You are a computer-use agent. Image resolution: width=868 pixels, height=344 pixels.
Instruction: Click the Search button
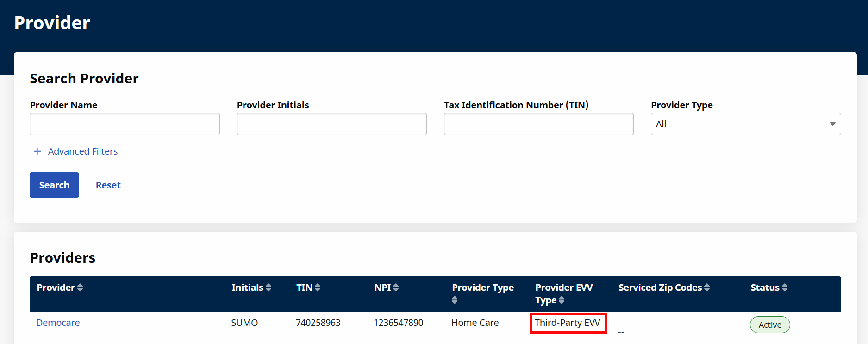point(54,185)
